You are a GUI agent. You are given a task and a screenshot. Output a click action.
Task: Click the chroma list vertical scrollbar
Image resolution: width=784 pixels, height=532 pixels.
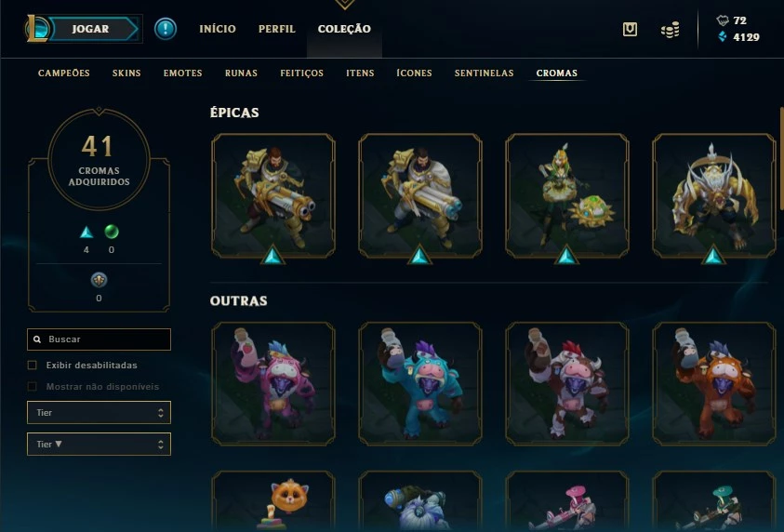coord(781,158)
